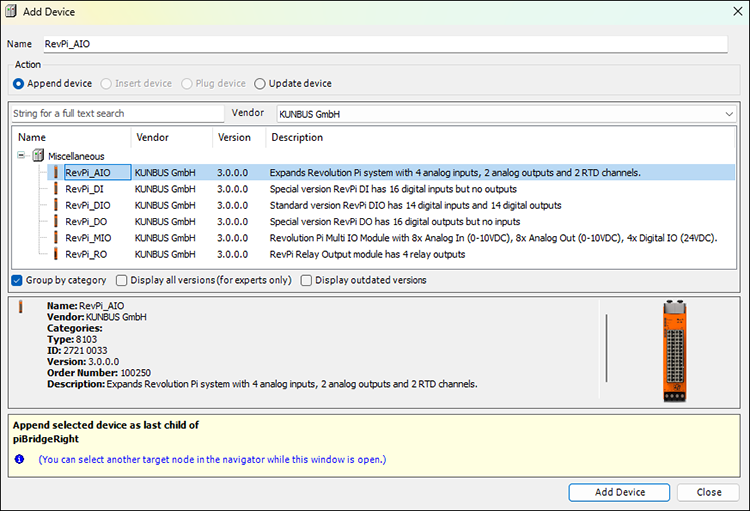Click the RevPi_RO device icon

(x=55, y=254)
